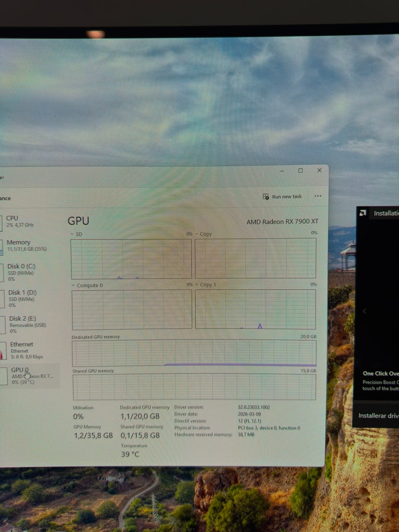Click the Copy 1 graph
Image resolution: width=399 pixels, height=532 pixels.
[256, 309]
